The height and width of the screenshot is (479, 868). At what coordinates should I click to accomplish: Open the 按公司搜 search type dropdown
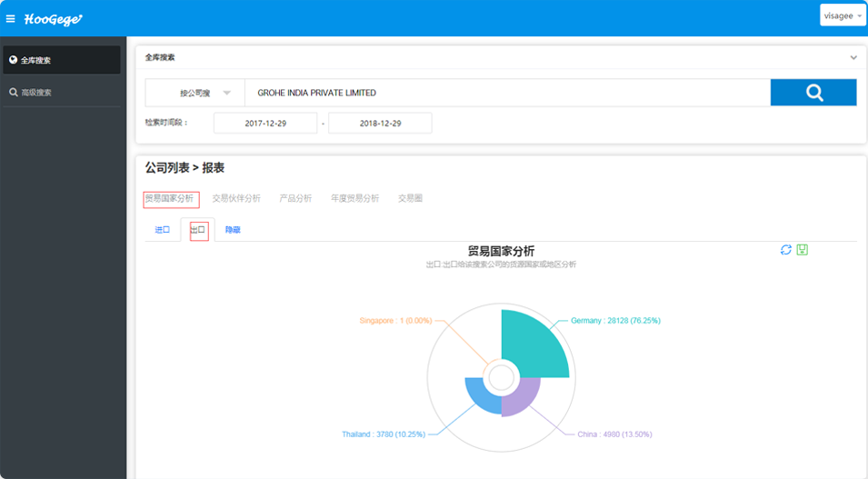[195, 93]
